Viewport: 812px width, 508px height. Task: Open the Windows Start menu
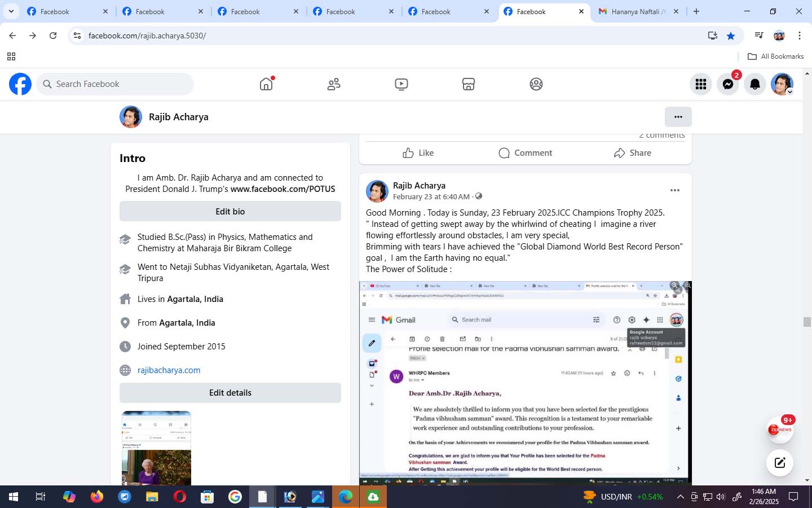coord(14,497)
